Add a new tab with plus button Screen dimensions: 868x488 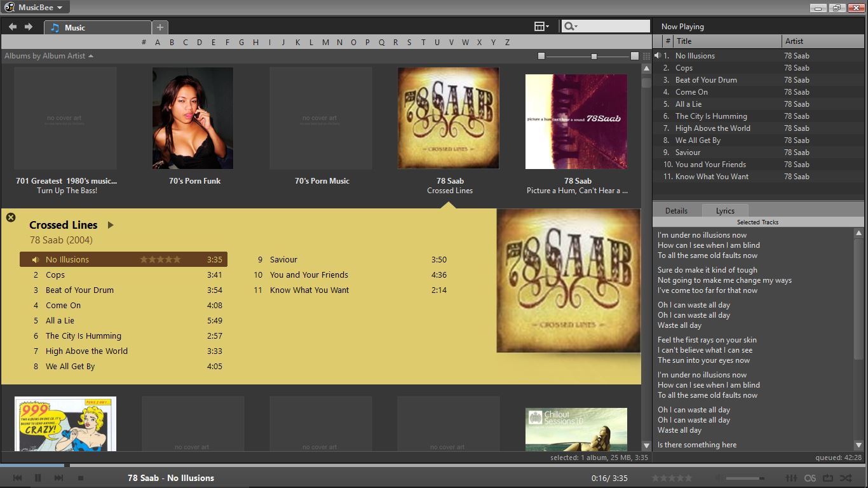(160, 27)
